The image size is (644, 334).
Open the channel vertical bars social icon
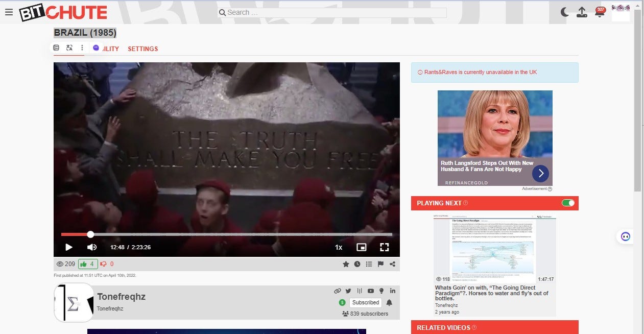360,291
